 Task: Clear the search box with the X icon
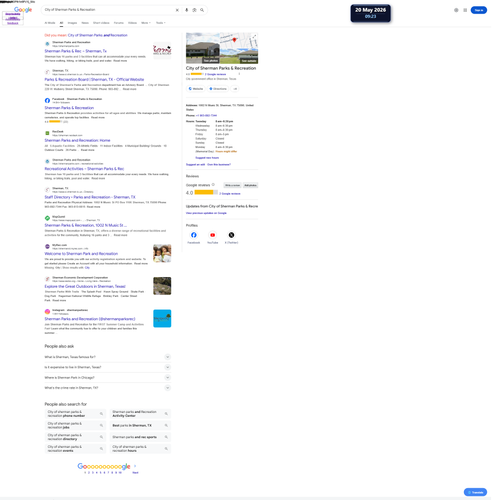click(178, 10)
